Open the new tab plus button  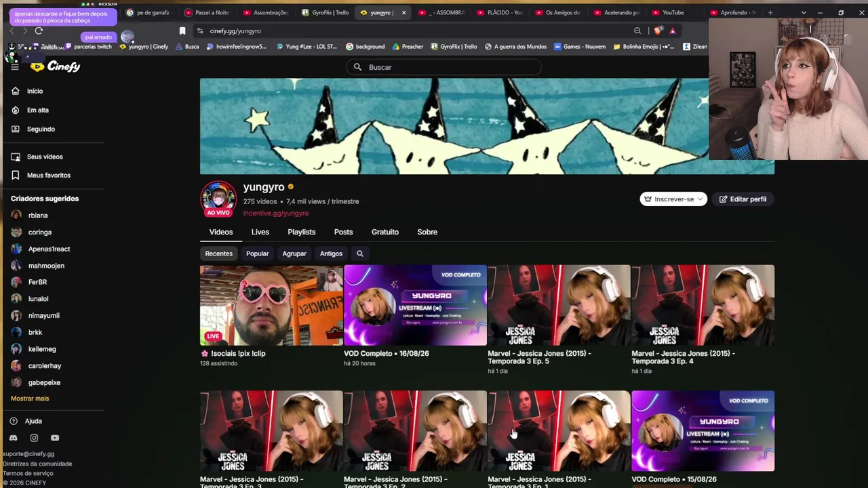point(770,12)
